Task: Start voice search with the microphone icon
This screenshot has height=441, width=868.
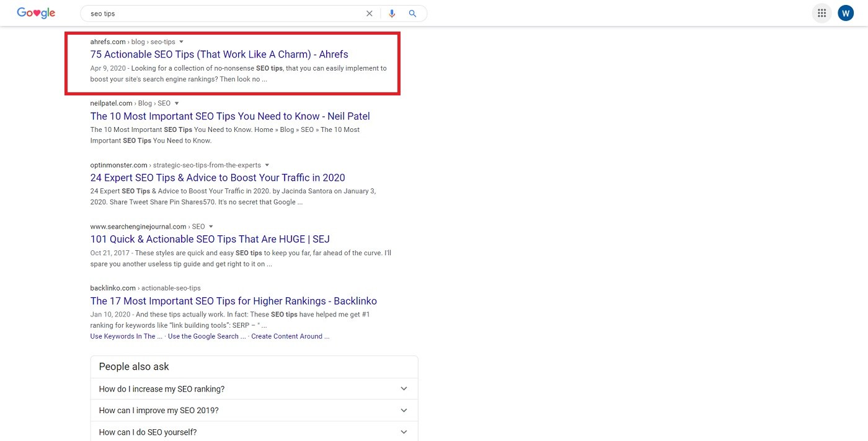Action: click(x=392, y=14)
